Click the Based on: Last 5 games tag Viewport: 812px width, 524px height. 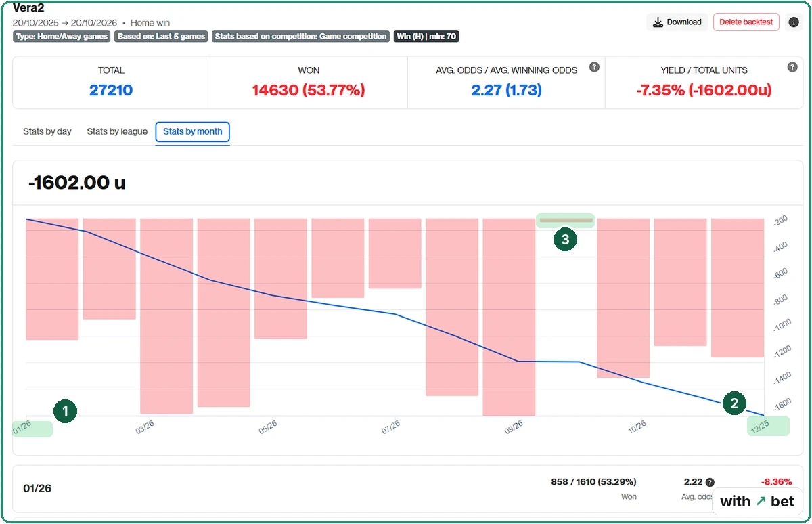(x=161, y=37)
